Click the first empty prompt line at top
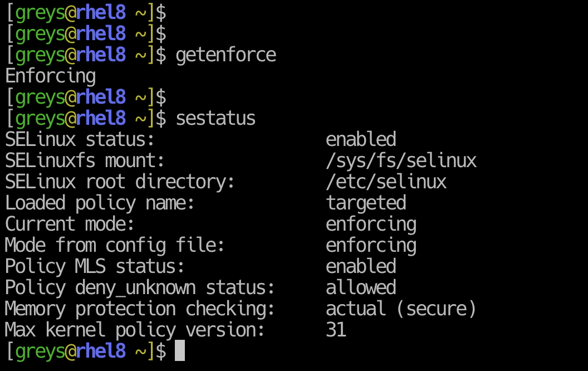This screenshot has height=371, width=588. (86, 13)
